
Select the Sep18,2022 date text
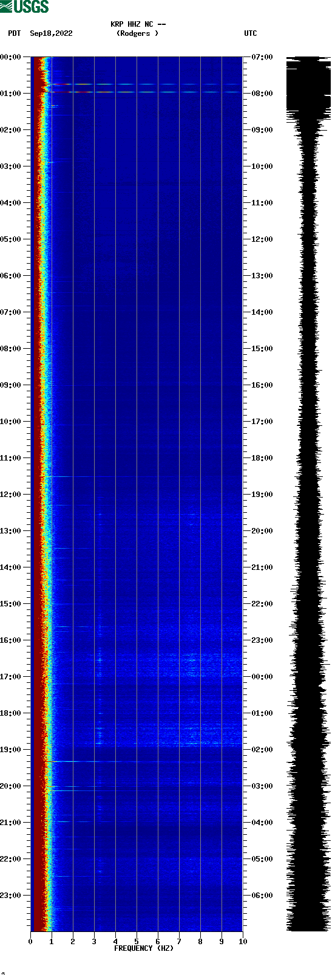tap(51, 33)
